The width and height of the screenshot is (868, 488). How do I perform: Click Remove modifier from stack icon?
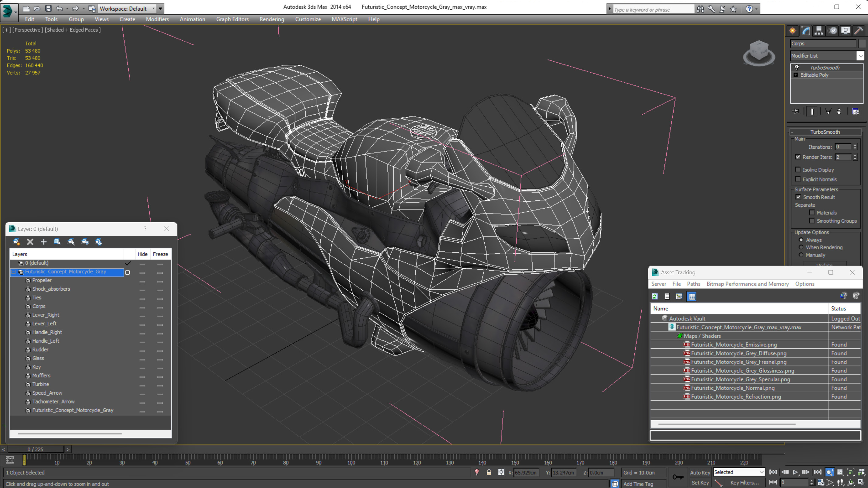(x=839, y=111)
